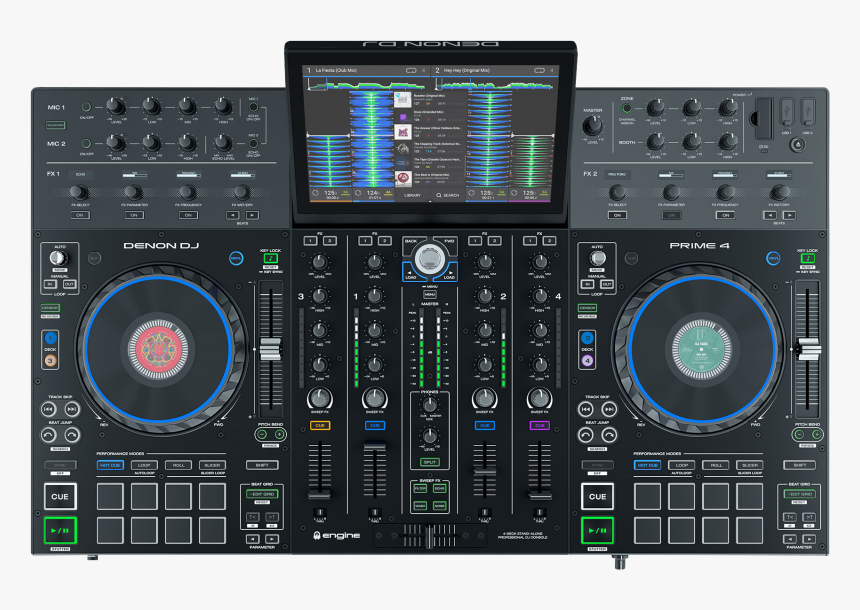Tap pitch bend plus on right deck
860x610 pixels.
816,434
